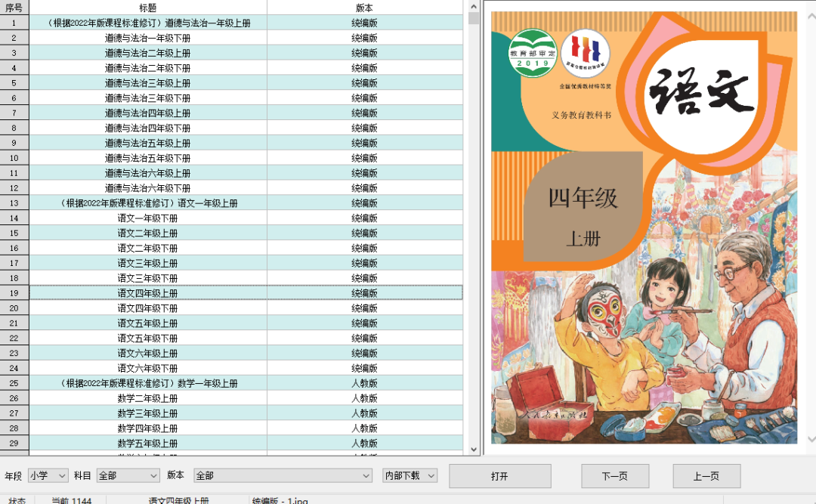Click the 版本 column header
Image resolution: width=816 pixels, height=504 pixels.
(364, 8)
